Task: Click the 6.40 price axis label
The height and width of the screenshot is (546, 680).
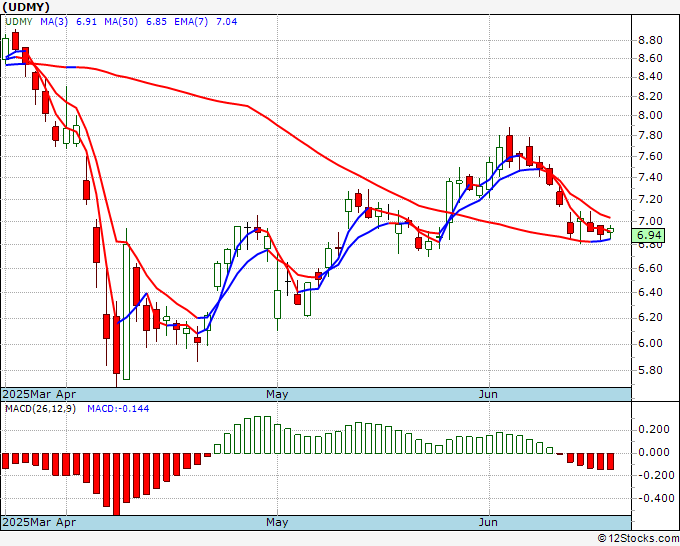Action: coord(650,292)
